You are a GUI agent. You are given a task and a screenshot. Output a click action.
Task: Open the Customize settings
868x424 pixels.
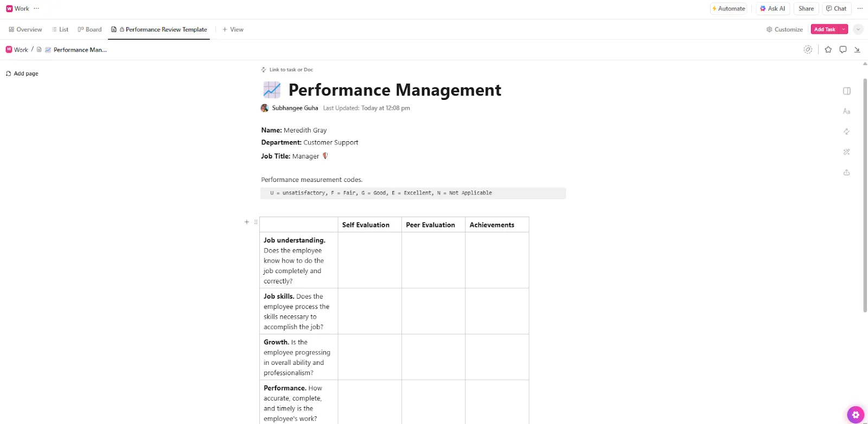(x=784, y=29)
